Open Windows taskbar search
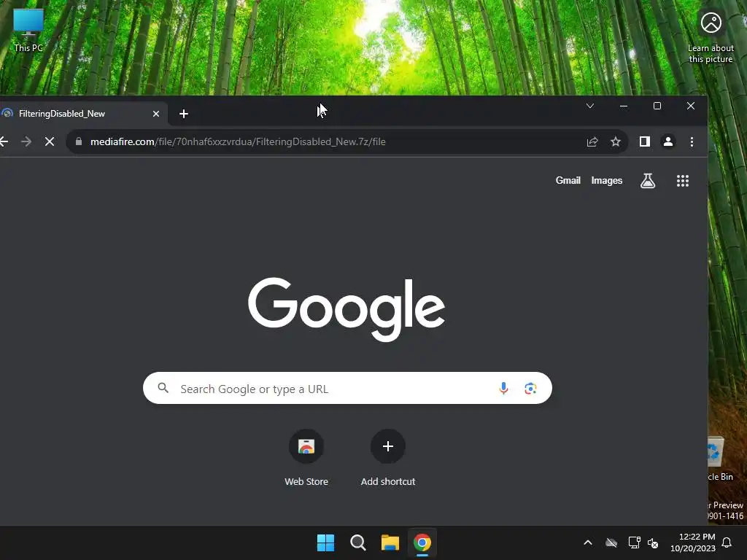 pos(357,542)
